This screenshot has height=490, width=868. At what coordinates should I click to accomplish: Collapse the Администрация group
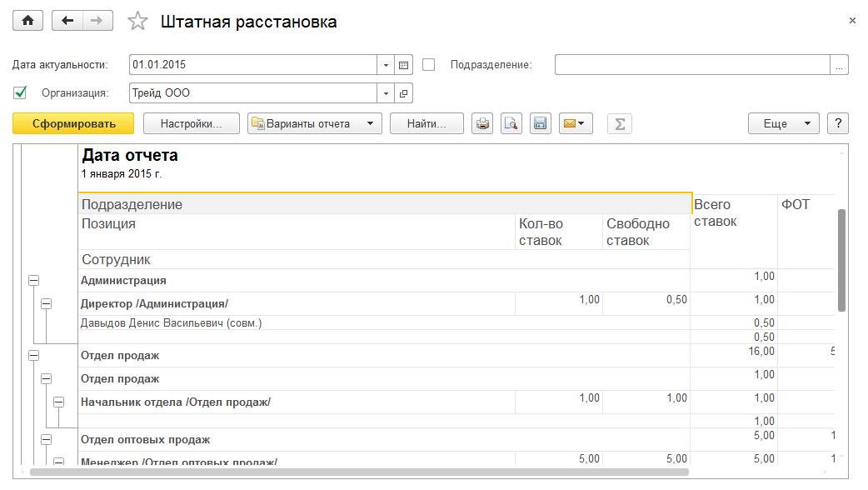coord(33,281)
